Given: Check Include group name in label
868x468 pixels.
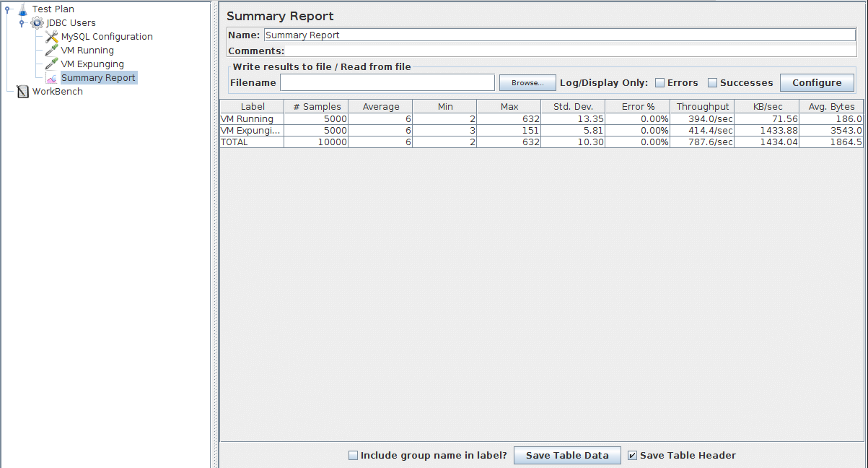Looking at the screenshot, I should coord(353,456).
